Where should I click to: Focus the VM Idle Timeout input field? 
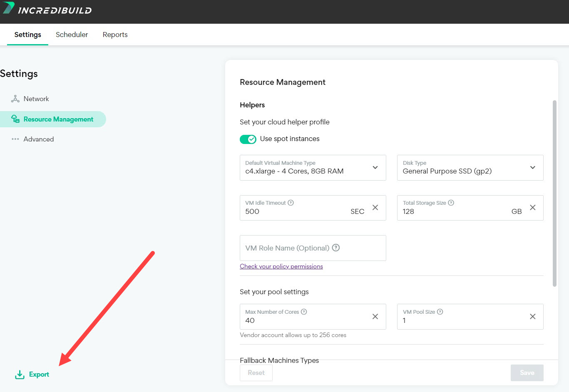tap(313, 208)
